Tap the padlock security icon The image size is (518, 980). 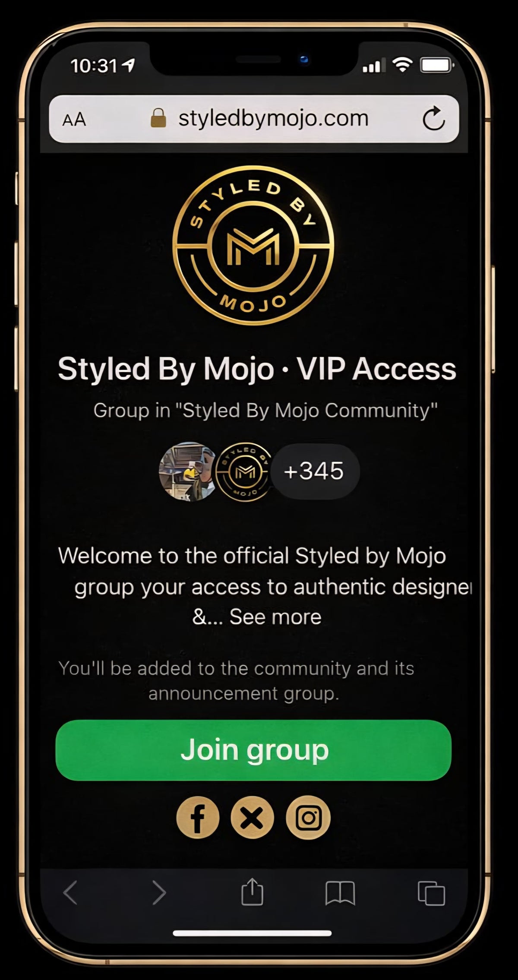click(x=158, y=118)
